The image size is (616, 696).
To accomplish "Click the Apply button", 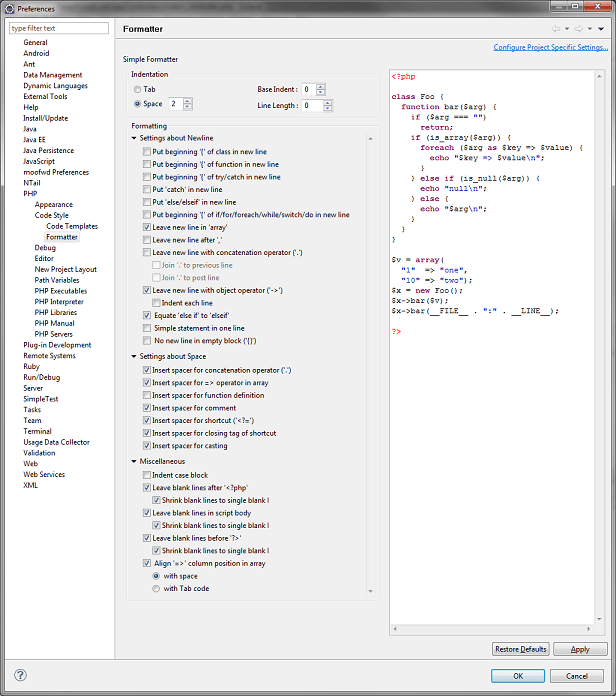I will (x=580, y=649).
